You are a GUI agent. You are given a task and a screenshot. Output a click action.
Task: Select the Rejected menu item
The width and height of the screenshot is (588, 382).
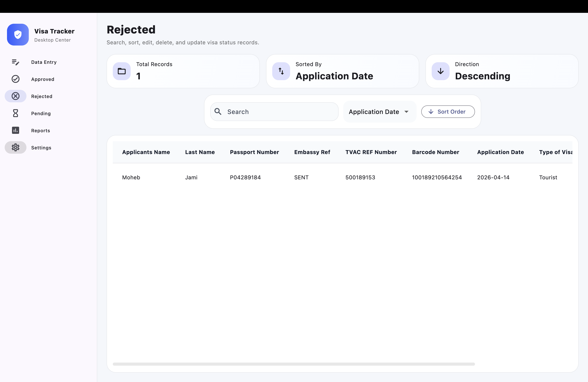pos(41,96)
